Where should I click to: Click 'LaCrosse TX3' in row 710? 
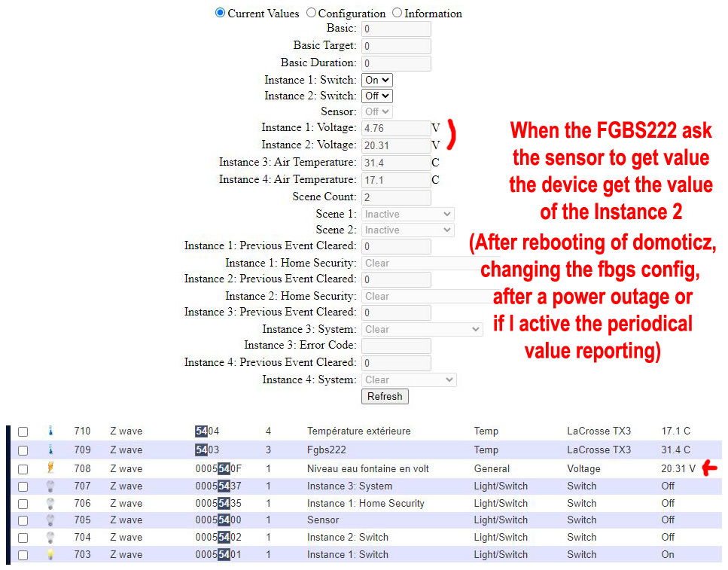(599, 431)
